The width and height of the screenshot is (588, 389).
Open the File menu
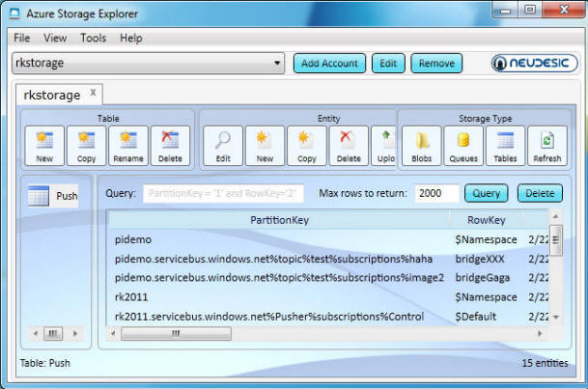22,38
